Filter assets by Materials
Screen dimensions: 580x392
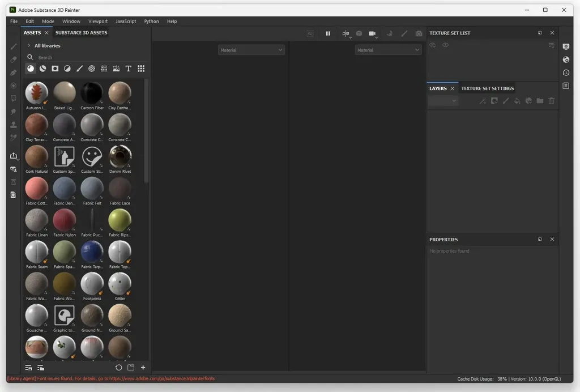coord(31,69)
